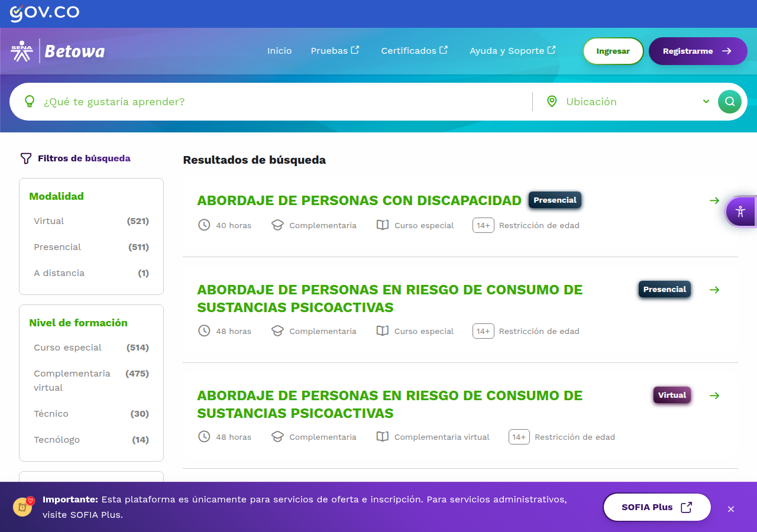Open Certificados in the navigation bar
Viewport: 757px width, 532px height.
coord(414,51)
